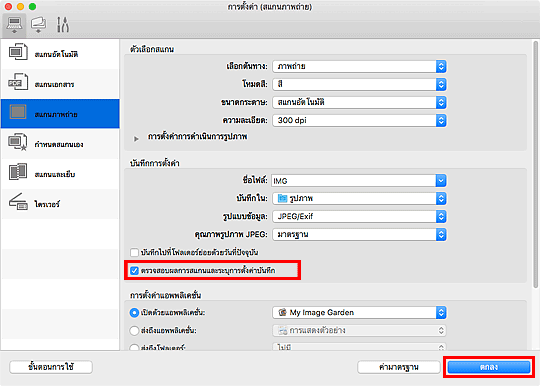Viewport: 540px width, 386px height.
Task: Select สแกนเอกสาร in the sidebar
Action: click(x=60, y=84)
